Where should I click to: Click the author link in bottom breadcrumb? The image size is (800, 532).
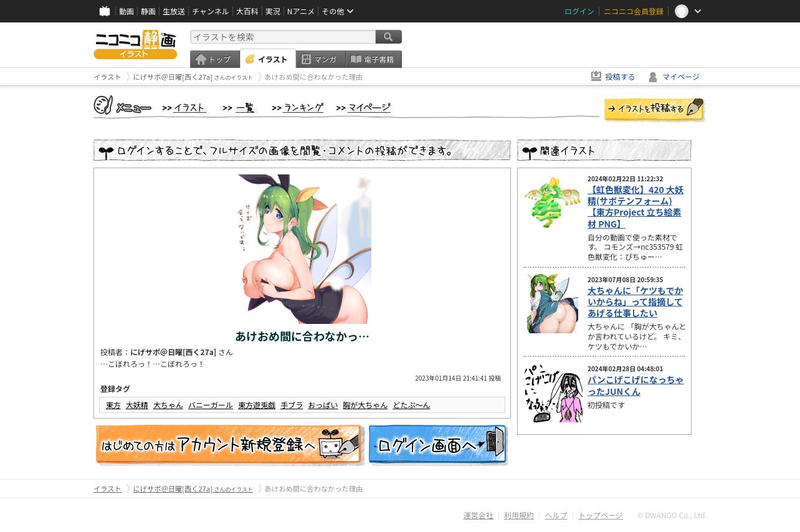(193, 488)
